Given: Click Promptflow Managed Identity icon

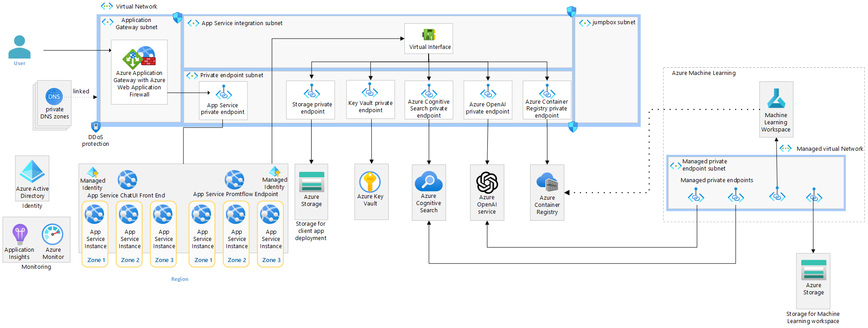Looking at the screenshot, I should (x=275, y=171).
